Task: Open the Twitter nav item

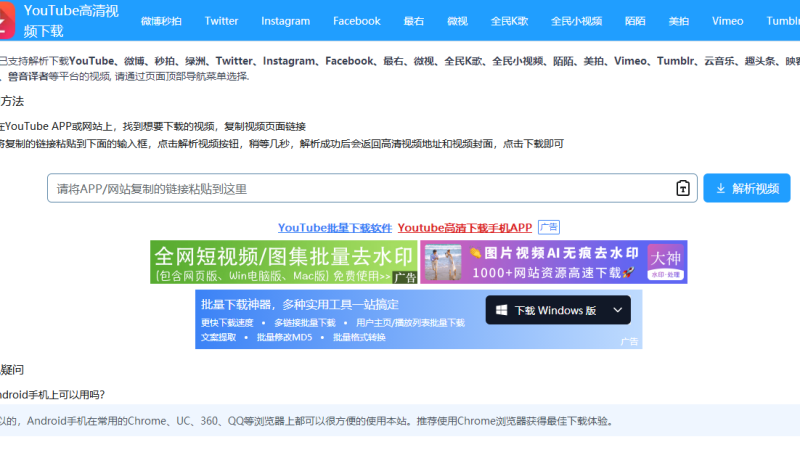Action: tap(221, 21)
